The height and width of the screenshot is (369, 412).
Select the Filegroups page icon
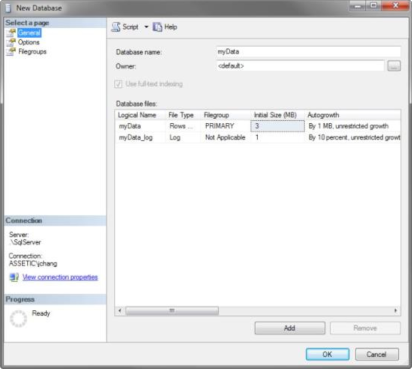point(11,51)
